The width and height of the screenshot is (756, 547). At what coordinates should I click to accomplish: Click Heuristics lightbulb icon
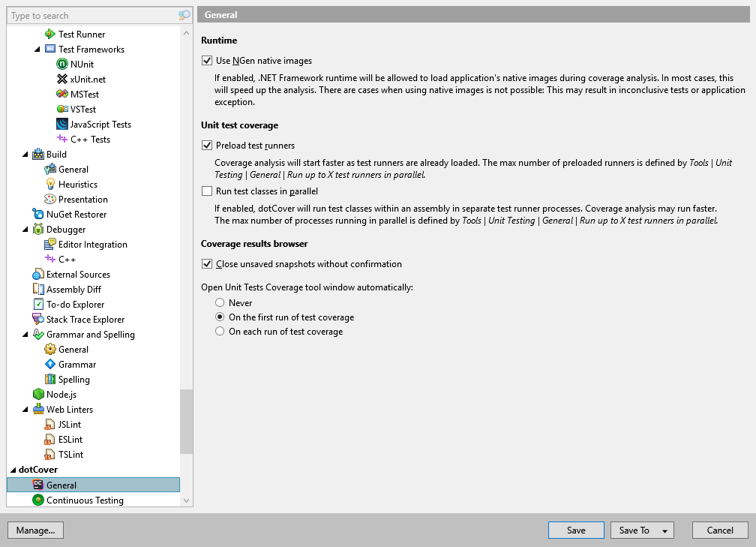(50, 185)
